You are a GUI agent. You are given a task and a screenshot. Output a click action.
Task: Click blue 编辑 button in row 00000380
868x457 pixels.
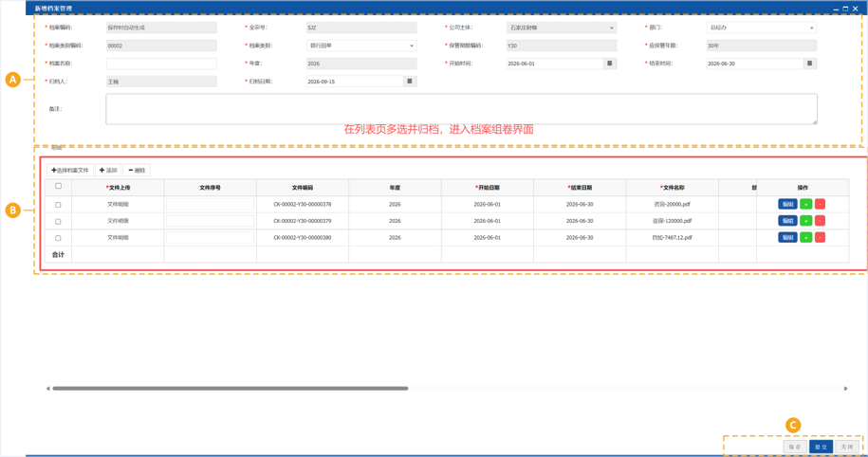787,237
